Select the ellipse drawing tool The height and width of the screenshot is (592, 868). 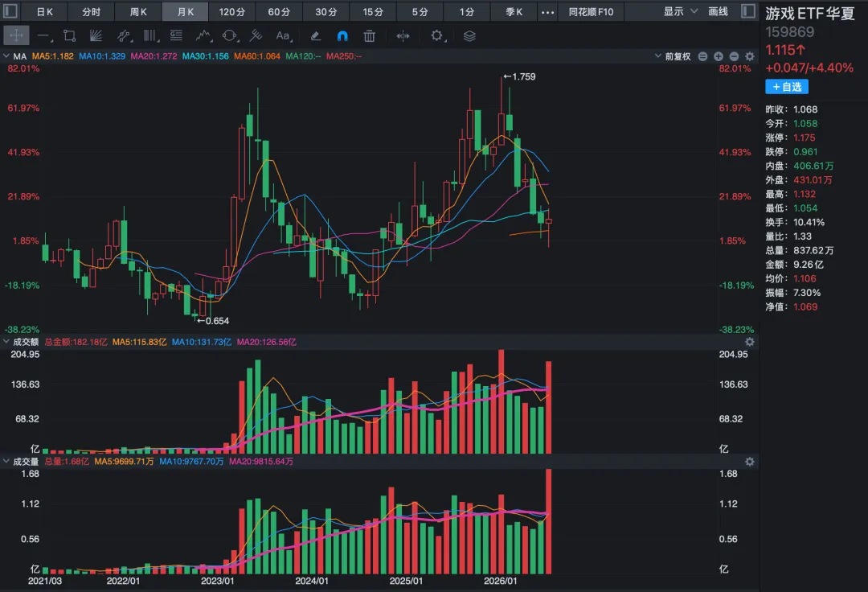click(x=229, y=36)
